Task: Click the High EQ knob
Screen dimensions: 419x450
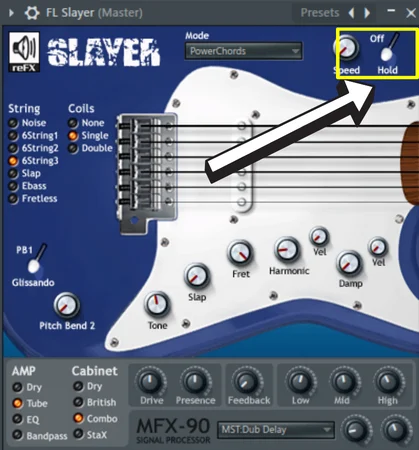Action: pos(388,382)
